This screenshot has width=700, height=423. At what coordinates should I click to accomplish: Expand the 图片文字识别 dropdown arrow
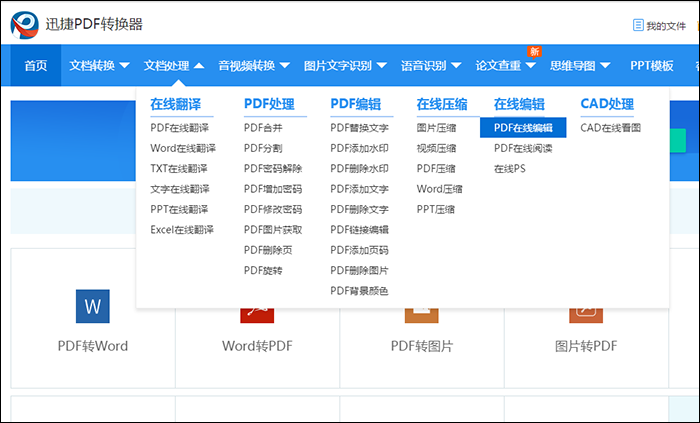[381, 66]
